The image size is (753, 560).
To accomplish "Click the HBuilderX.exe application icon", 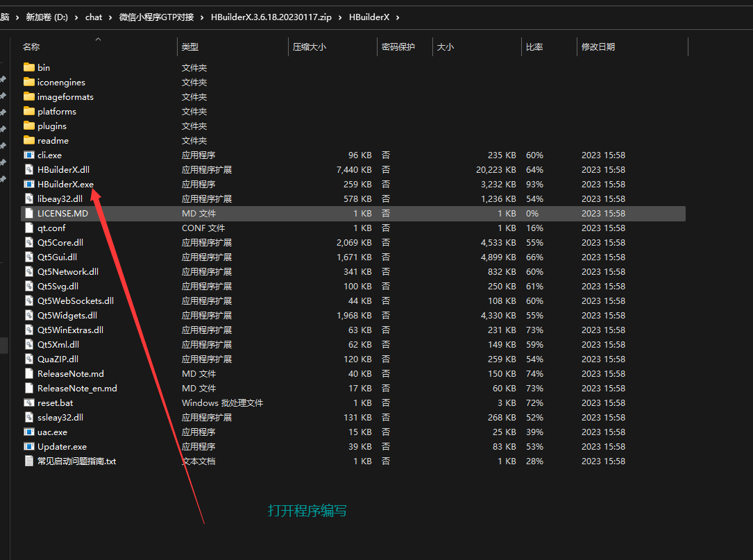I will click(x=28, y=185).
